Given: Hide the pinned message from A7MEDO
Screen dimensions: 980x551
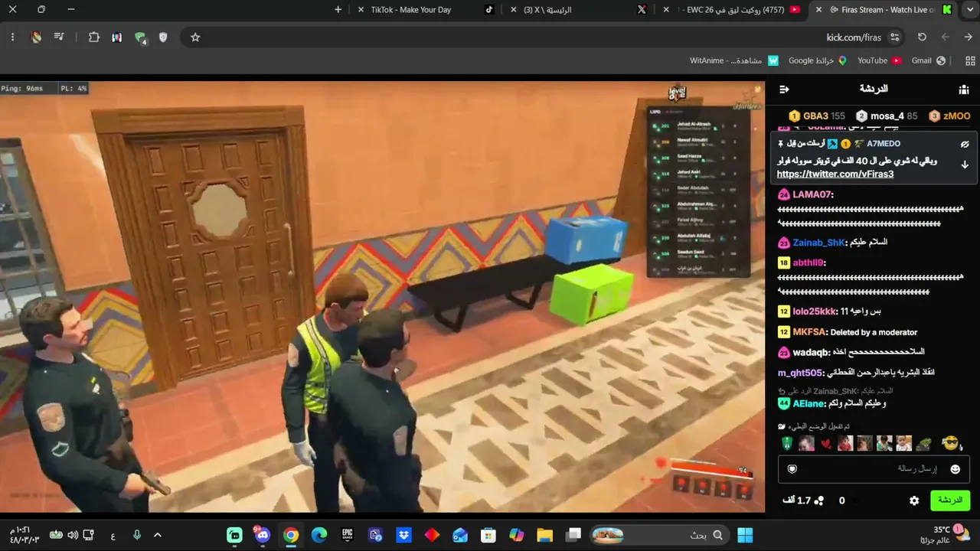Looking at the screenshot, I should click(965, 144).
